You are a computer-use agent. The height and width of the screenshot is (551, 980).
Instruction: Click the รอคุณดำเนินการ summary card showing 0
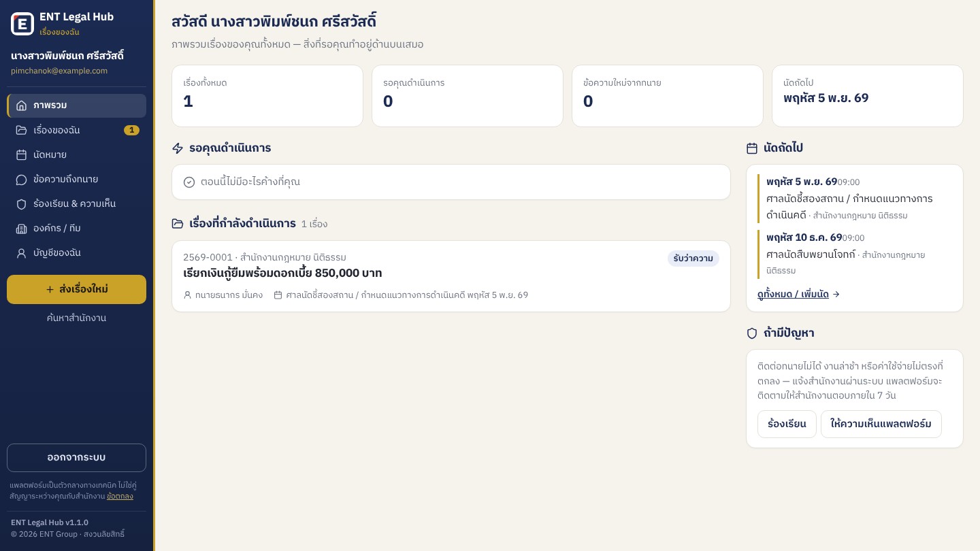[x=468, y=96]
